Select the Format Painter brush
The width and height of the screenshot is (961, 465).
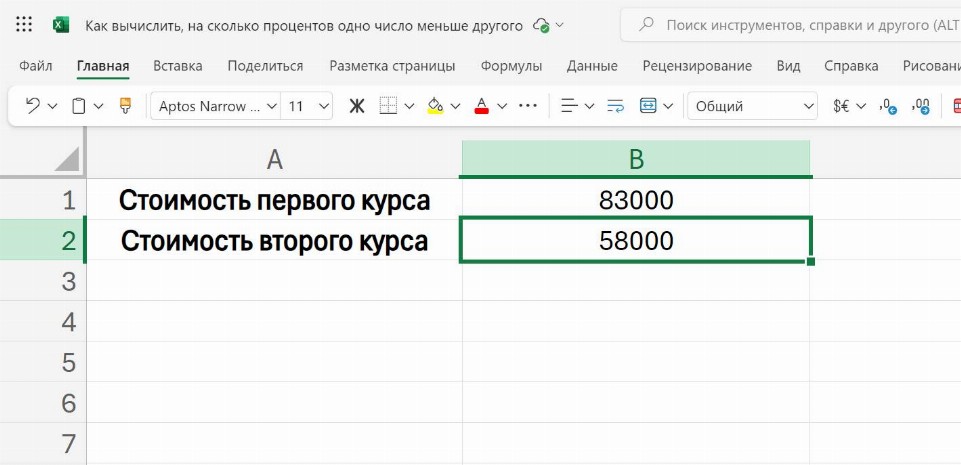125,105
